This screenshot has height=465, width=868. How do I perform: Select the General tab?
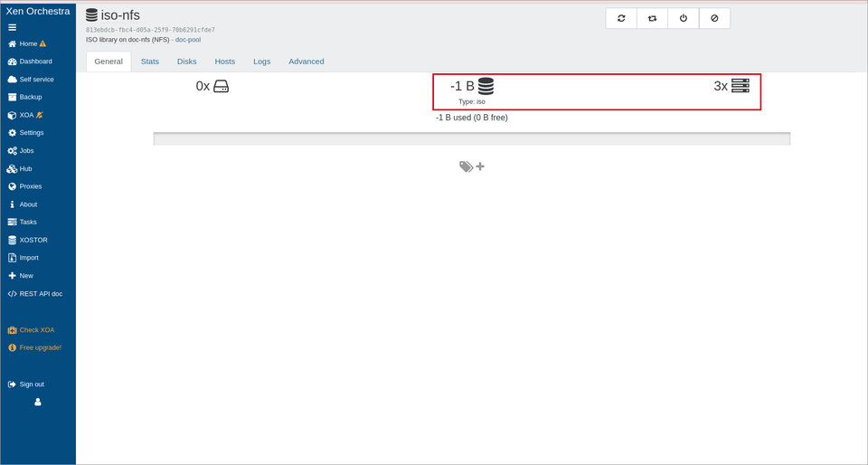pyautogui.click(x=108, y=62)
